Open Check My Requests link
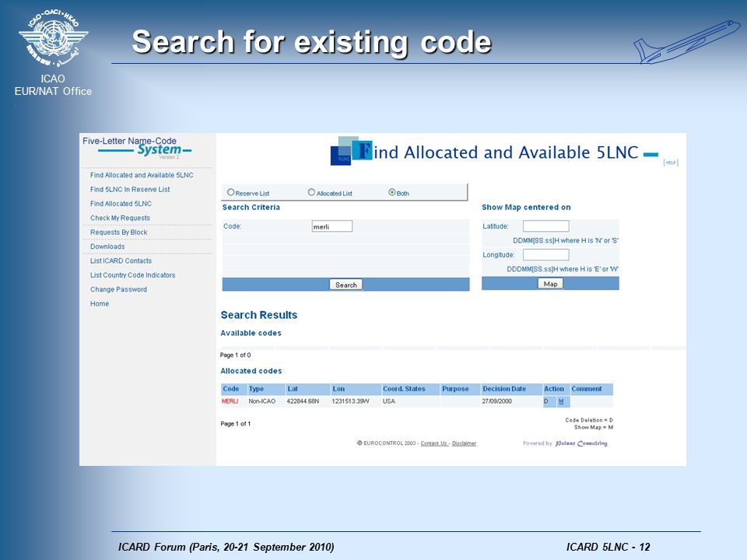Viewport: 747px width, 560px height. pos(120,218)
